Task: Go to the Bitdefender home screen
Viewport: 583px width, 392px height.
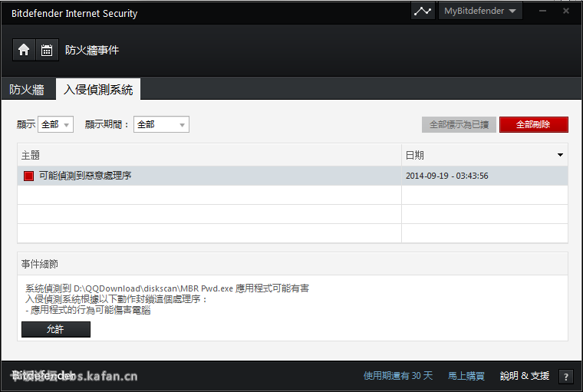Action: (24, 50)
